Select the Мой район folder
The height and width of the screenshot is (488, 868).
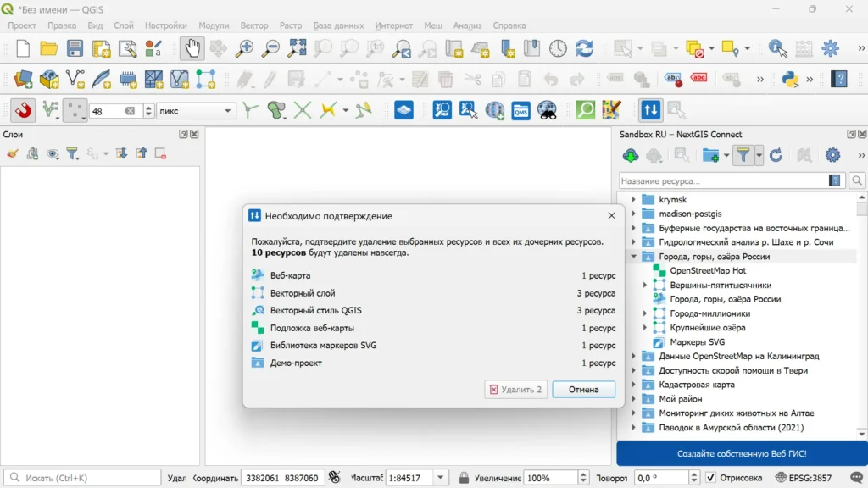pos(681,399)
